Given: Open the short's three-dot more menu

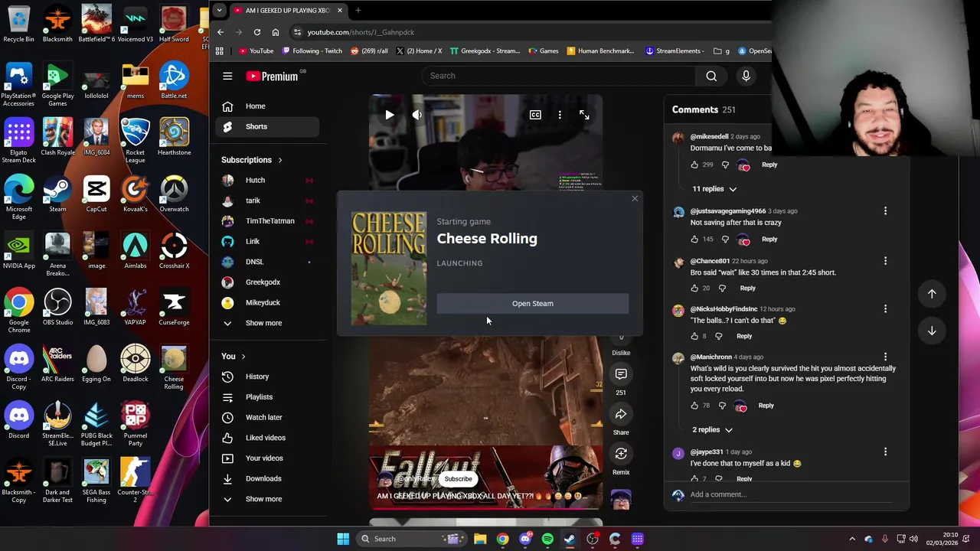Looking at the screenshot, I should click(x=560, y=115).
